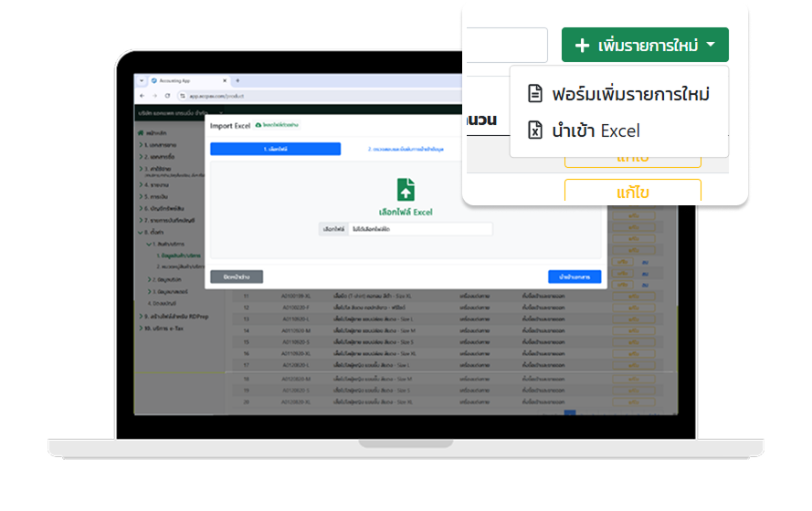The image size is (812, 511).
Task: Click the แก้ไข edit button in row 14
Action: [x=634, y=331]
